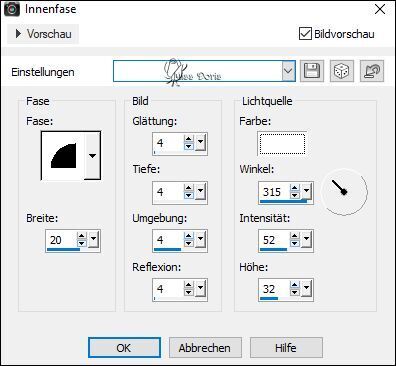The height and width of the screenshot is (366, 396).
Task: Click the black bevel shape preview thumbnail
Action: coord(63,156)
